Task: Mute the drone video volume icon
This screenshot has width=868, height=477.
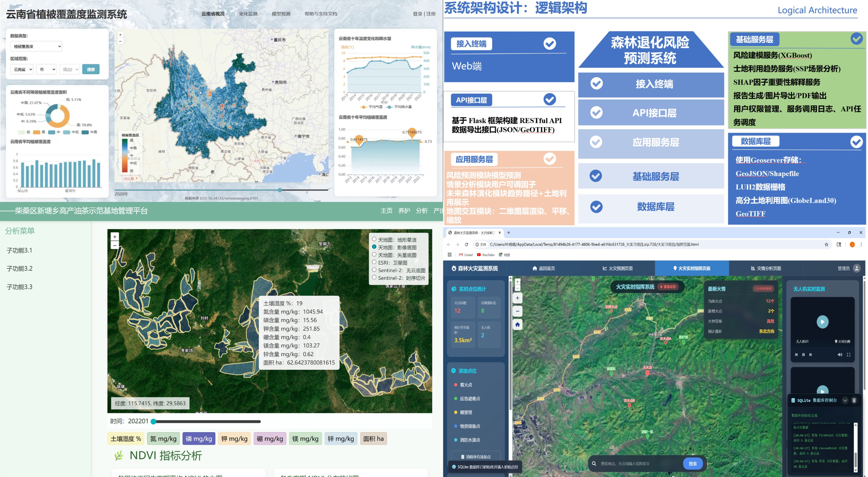Action: [840, 355]
